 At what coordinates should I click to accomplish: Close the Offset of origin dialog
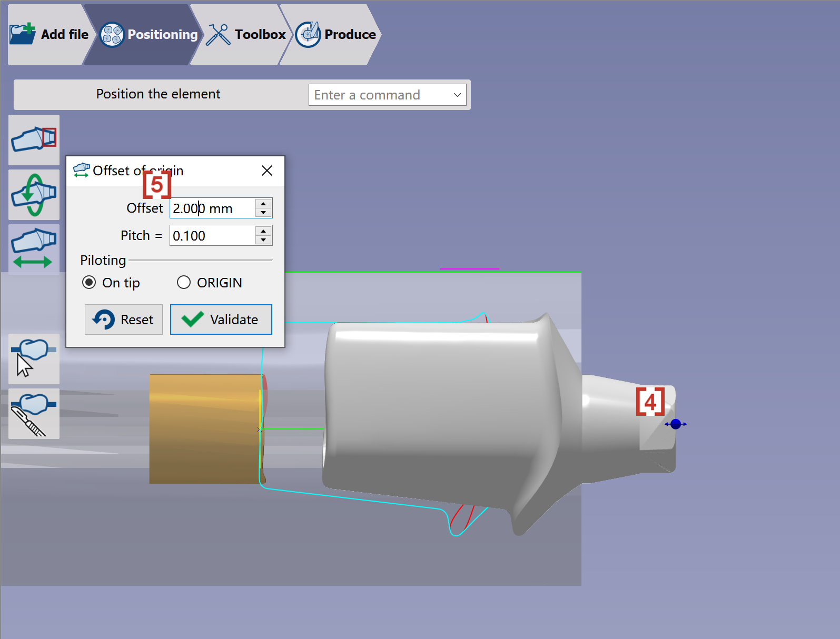[267, 171]
